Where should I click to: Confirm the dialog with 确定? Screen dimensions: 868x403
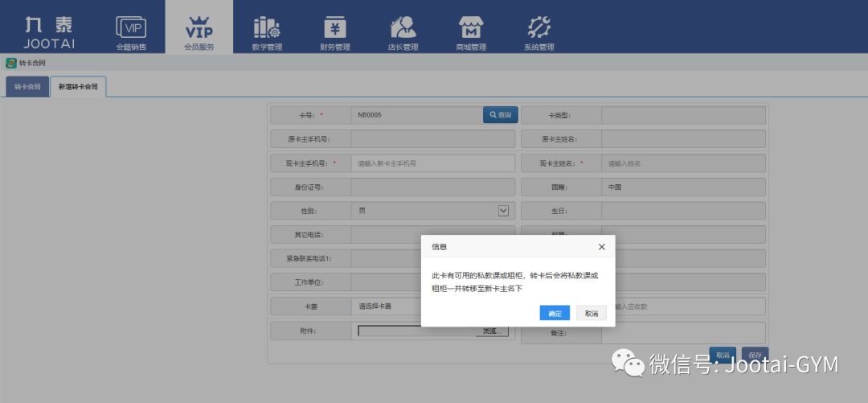tap(555, 313)
